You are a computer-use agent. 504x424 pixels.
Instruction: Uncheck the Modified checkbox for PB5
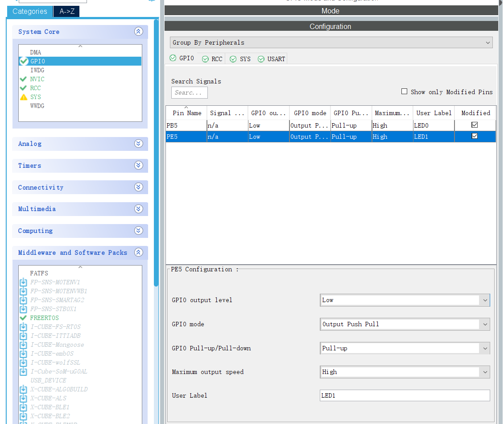click(475, 125)
